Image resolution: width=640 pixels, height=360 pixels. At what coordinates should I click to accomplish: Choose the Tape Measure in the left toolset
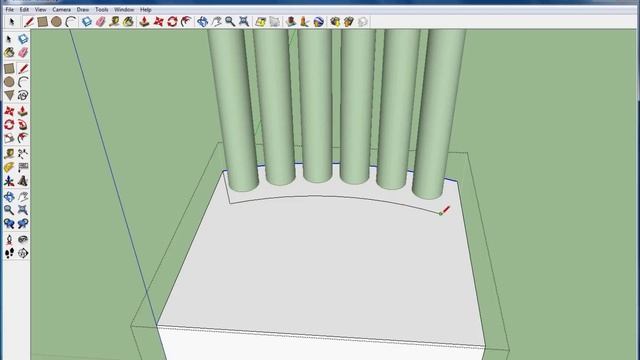tap(9, 153)
